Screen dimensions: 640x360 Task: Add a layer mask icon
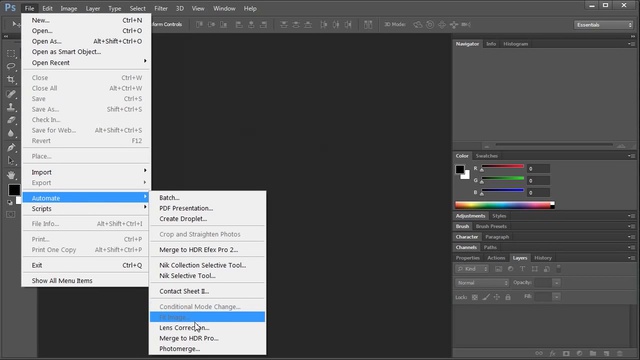(566, 353)
